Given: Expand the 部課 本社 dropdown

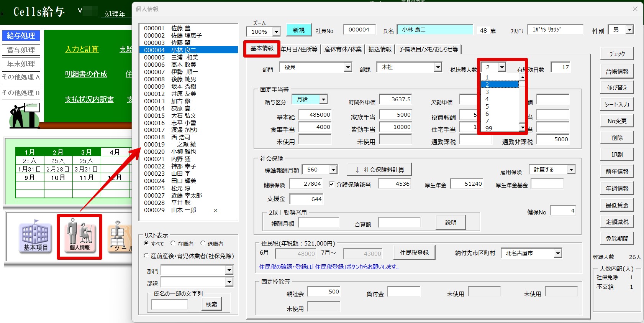Looking at the screenshot, I should click(438, 67).
